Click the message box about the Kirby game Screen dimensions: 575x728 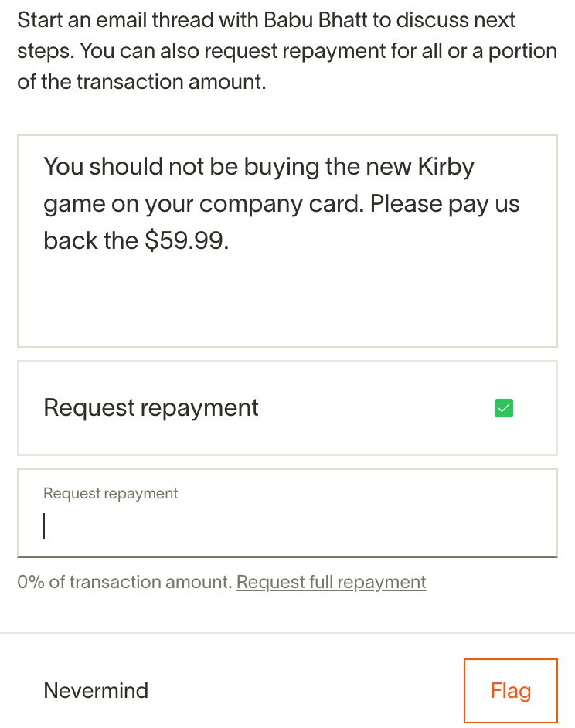tap(287, 240)
